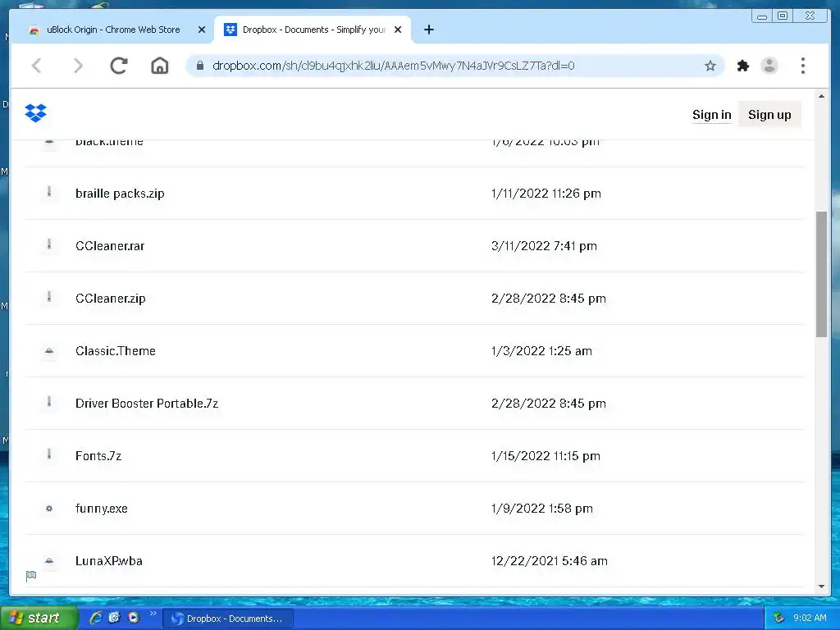The width and height of the screenshot is (840, 630).
Task: Open the Extensions puzzle icon
Action: click(743, 66)
